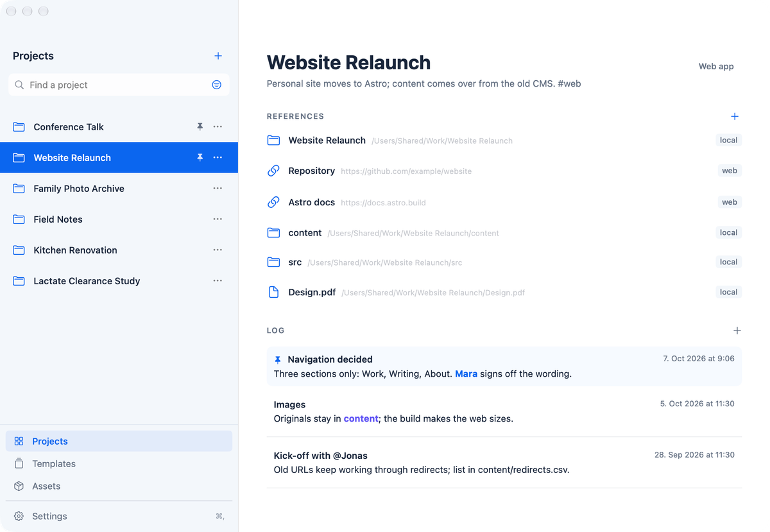Click the magnifier icon in project search
Image resolution: width=770 pixels, height=532 pixels.
19,85
